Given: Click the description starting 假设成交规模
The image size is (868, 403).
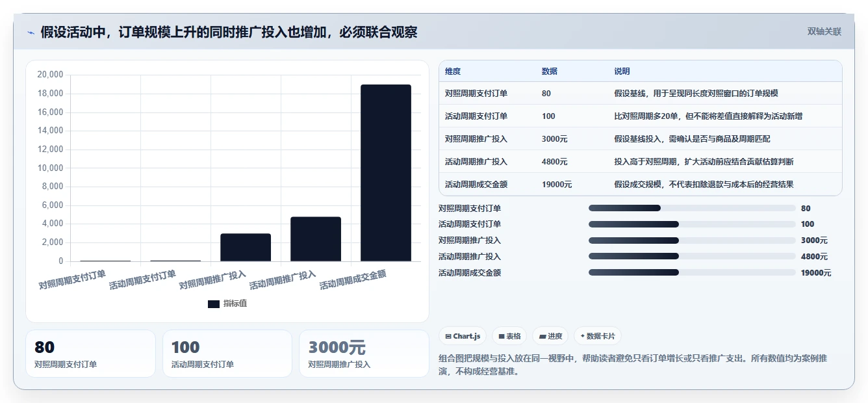Looking at the screenshot, I should point(704,185).
